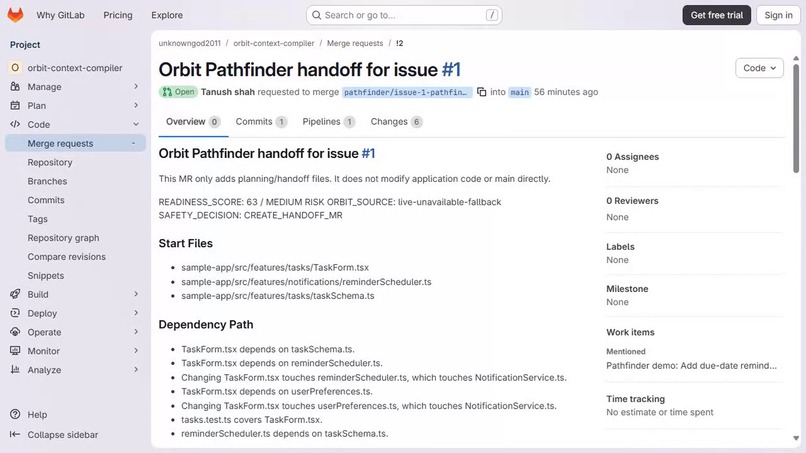Open the Code dropdown button
Image resolution: width=806 pixels, height=453 pixels.
759,68
